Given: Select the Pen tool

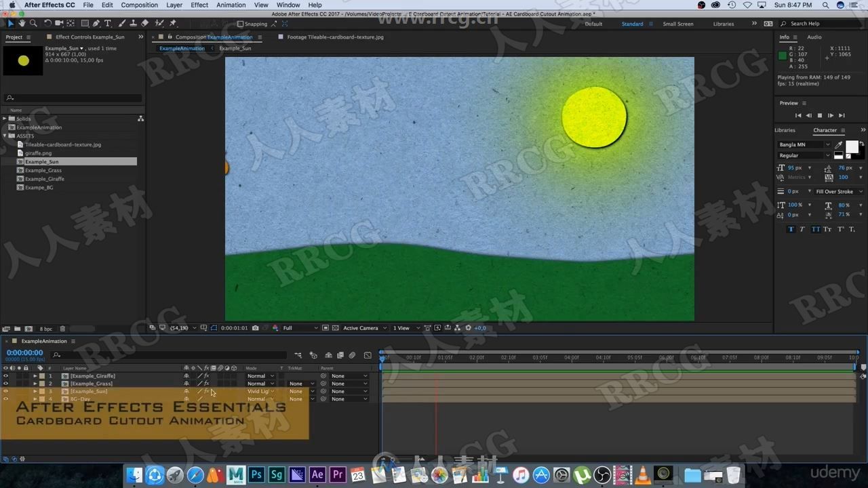Looking at the screenshot, I should pyautogui.click(x=96, y=23).
